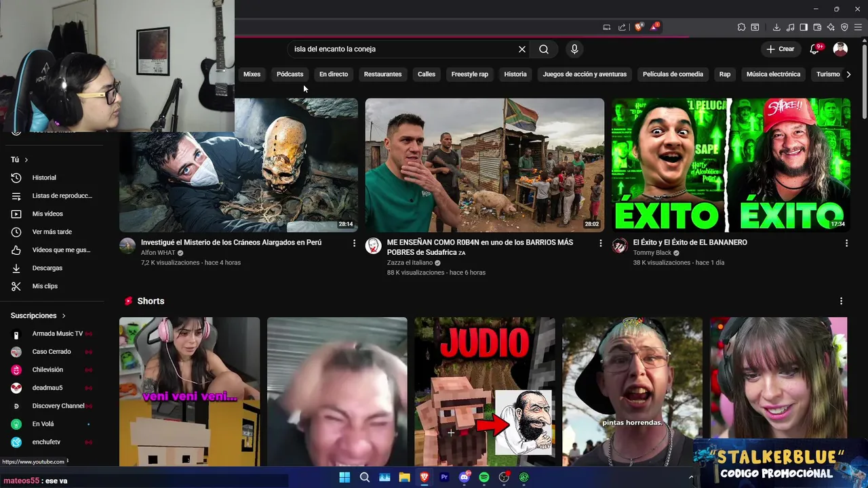Open the account avatar menu
This screenshot has width=868, height=488.
840,49
